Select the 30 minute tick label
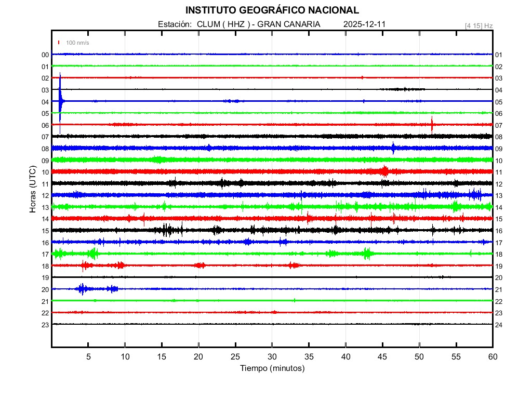532x399 pixels. point(272,356)
